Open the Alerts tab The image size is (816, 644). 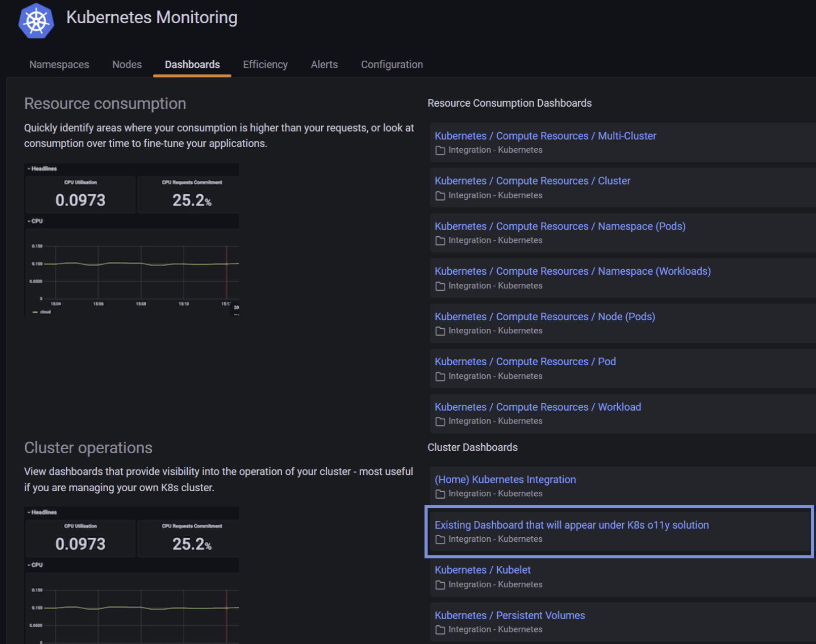[324, 64]
